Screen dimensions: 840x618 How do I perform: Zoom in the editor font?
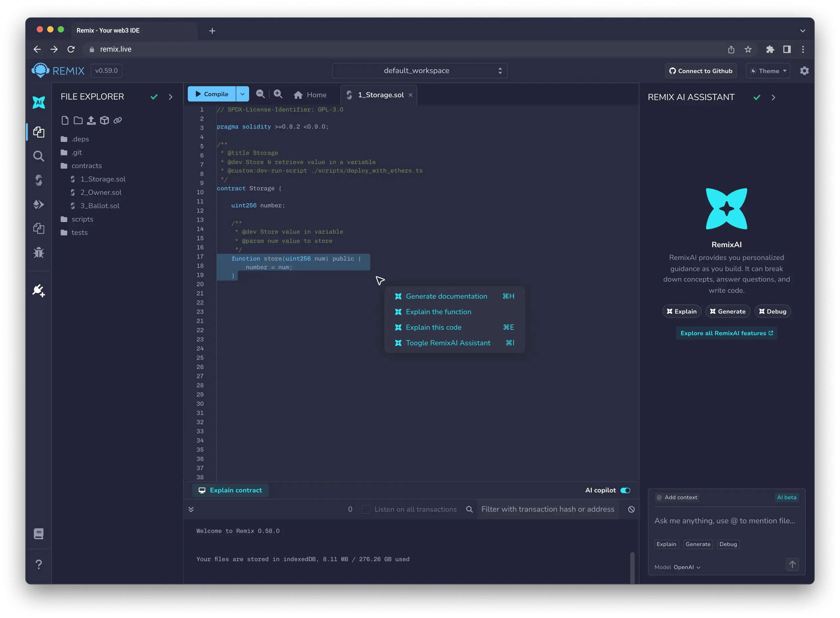point(278,94)
